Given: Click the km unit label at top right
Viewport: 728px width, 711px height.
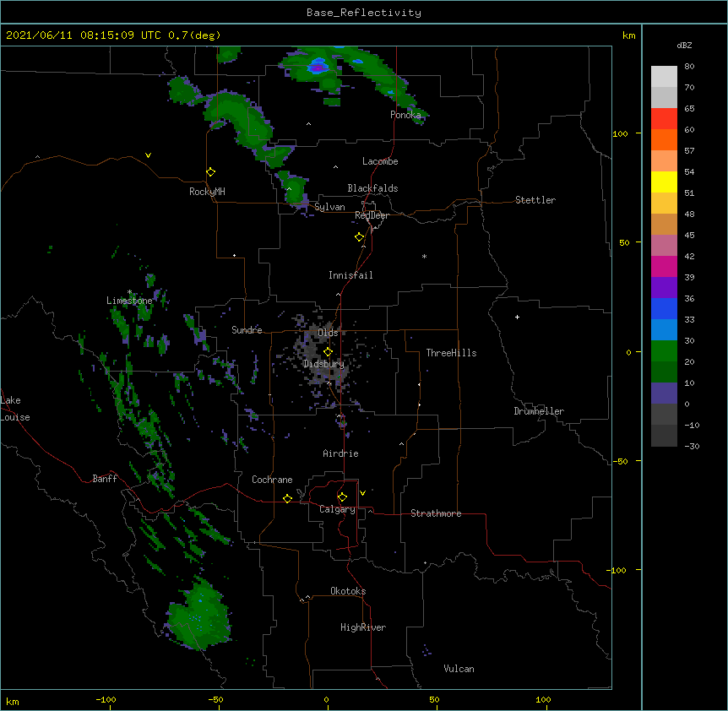Looking at the screenshot, I should tap(628, 35).
